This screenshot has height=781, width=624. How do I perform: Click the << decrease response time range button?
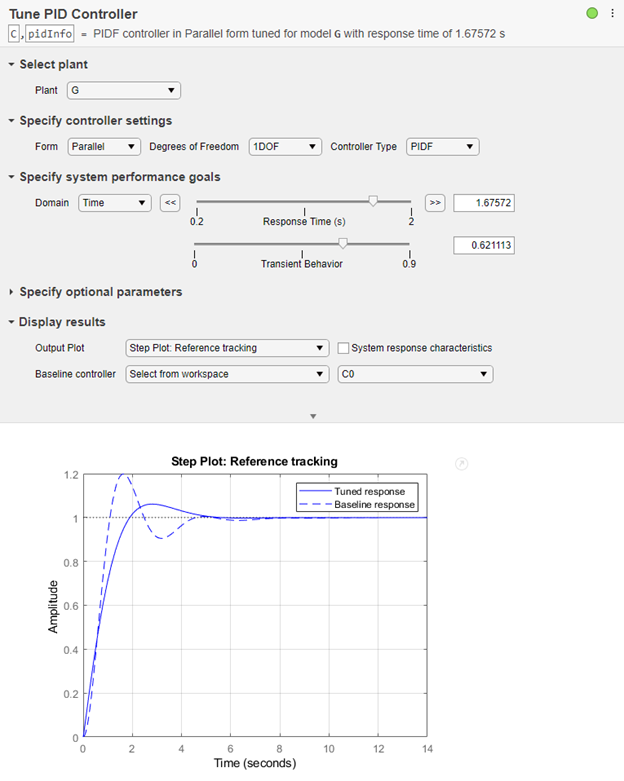click(170, 203)
